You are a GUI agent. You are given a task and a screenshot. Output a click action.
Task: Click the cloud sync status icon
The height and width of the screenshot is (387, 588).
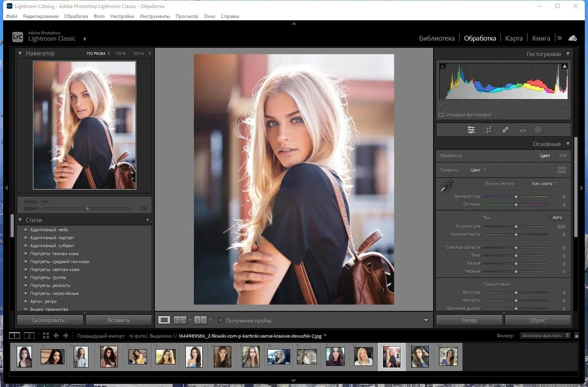pos(572,38)
